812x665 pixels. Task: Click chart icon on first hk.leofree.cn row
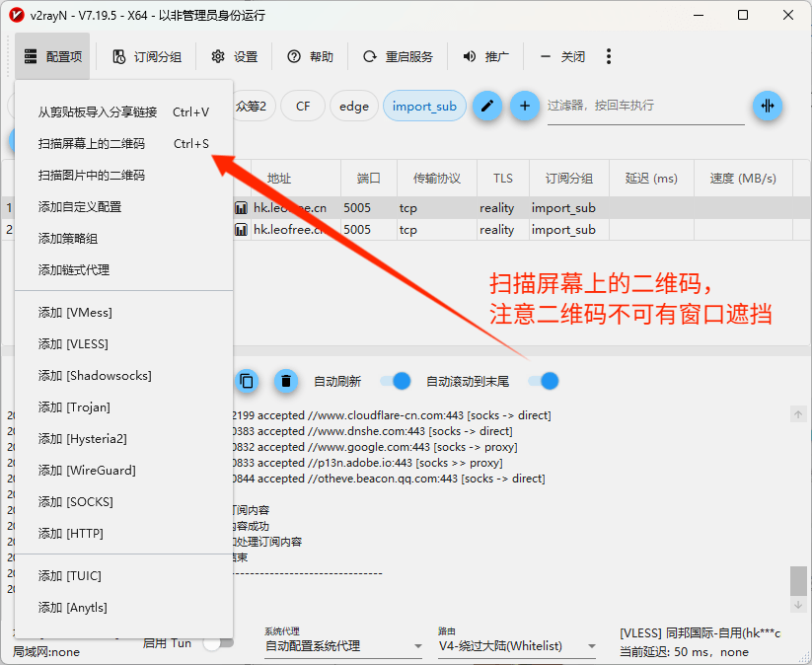(x=241, y=208)
